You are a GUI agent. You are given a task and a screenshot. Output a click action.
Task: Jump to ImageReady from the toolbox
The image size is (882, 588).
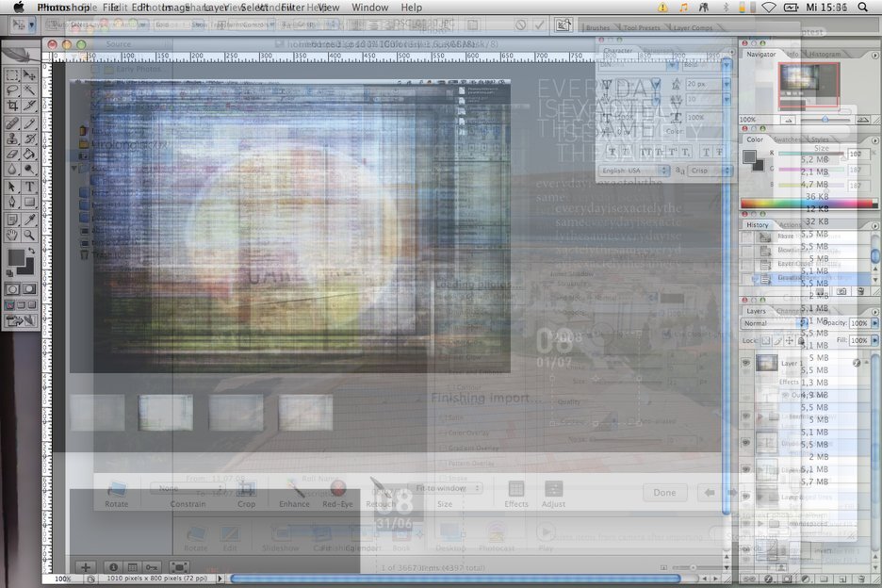point(20,320)
